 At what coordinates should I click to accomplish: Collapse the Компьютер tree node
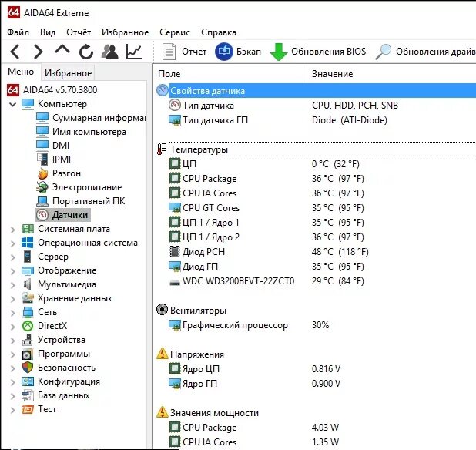point(12,105)
